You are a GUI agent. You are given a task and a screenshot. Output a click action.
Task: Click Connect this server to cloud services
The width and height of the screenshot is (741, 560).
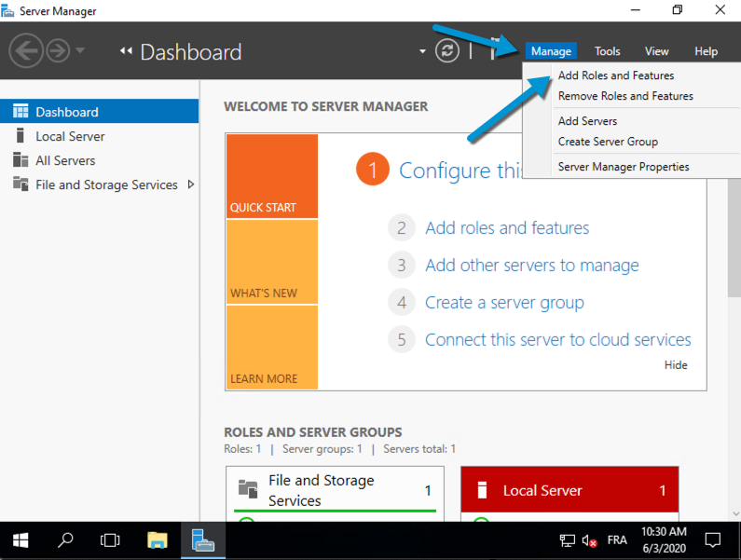point(557,339)
